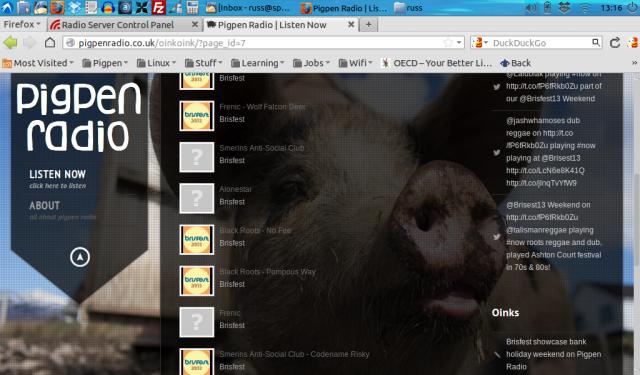Open Most Visited bookmarks dropdown
640x375 pixels.
click(38, 63)
